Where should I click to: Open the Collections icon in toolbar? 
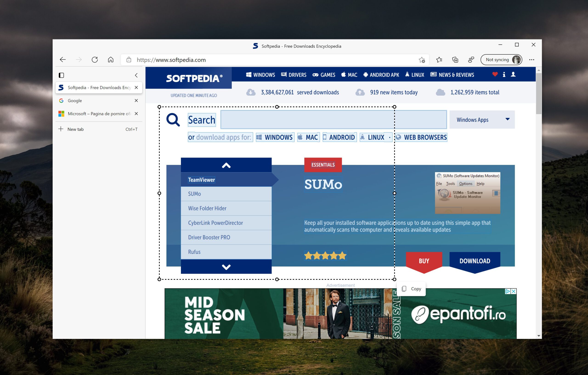pos(455,60)
